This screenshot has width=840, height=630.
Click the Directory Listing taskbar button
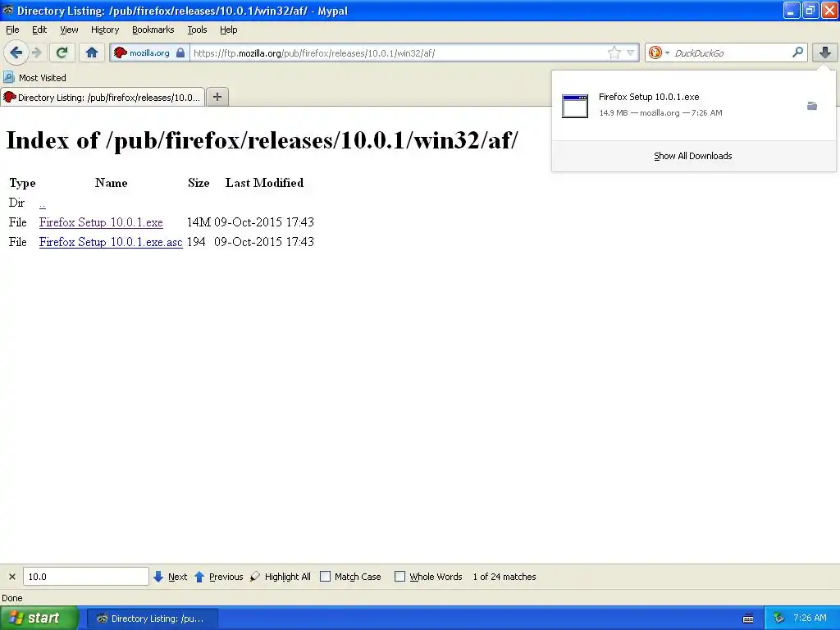tap(152, 619)
